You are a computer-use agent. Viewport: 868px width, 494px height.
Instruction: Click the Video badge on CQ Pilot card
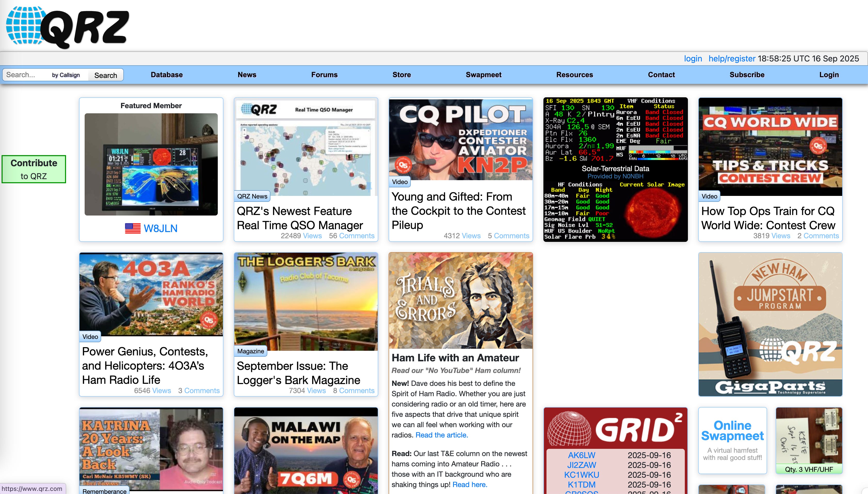400,182
